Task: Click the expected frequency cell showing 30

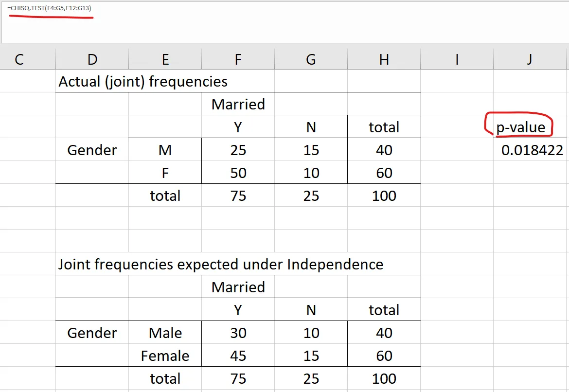Action: tap(238, 333)
